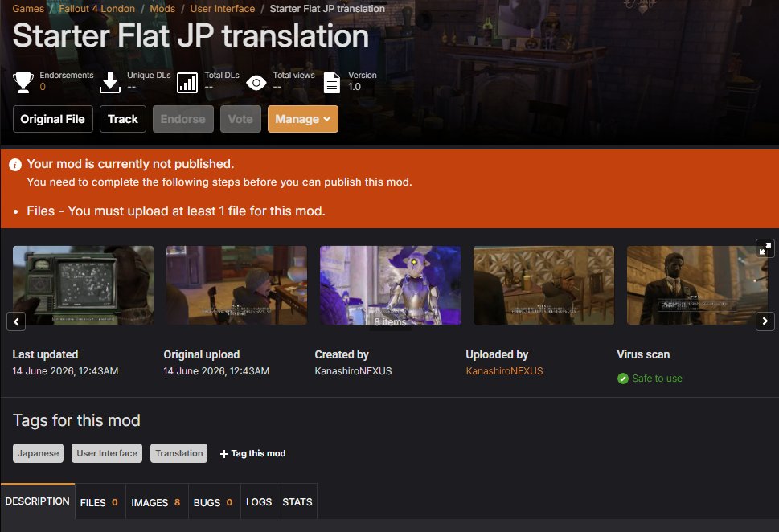Open the thumbnail of man at wooden table
This screenshot has height=532, width=779.
(236, 285)
